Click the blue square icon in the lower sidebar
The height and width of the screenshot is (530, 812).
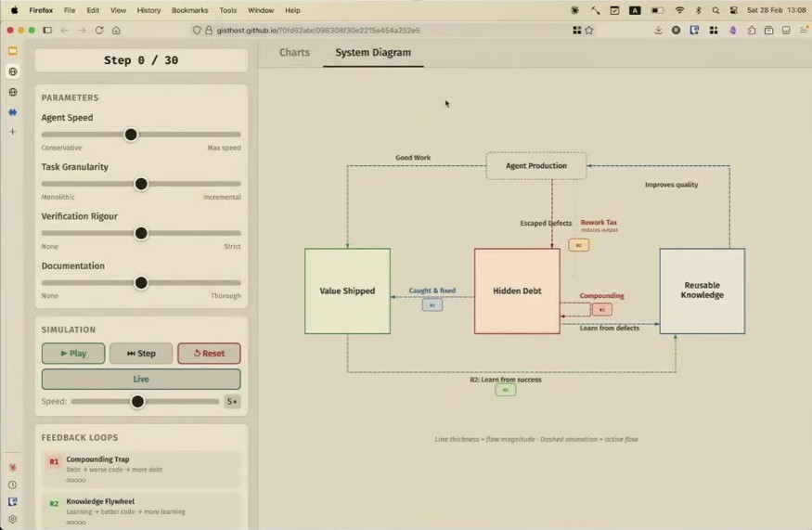pos(13,501)
